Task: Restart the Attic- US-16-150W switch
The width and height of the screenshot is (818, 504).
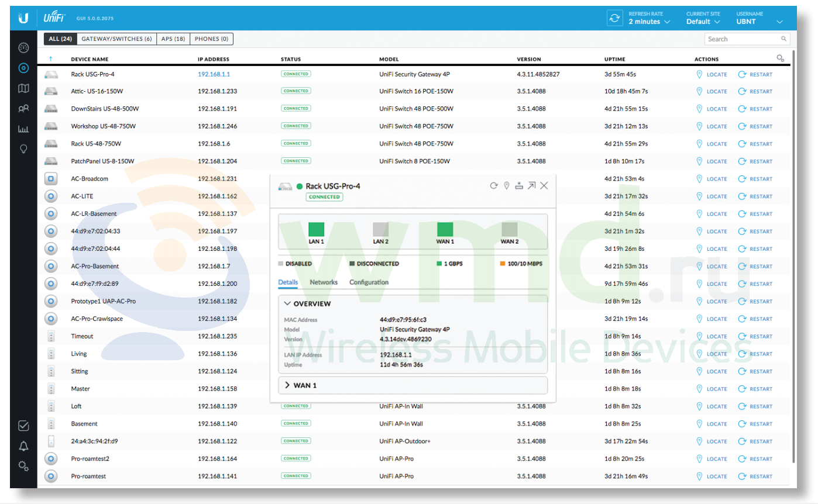Action: [755, 91]
